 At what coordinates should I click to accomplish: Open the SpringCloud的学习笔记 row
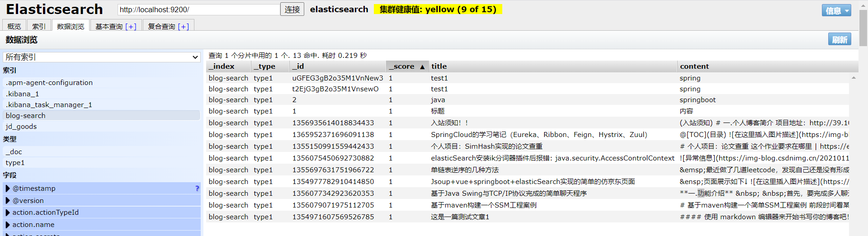pos(528,134)
